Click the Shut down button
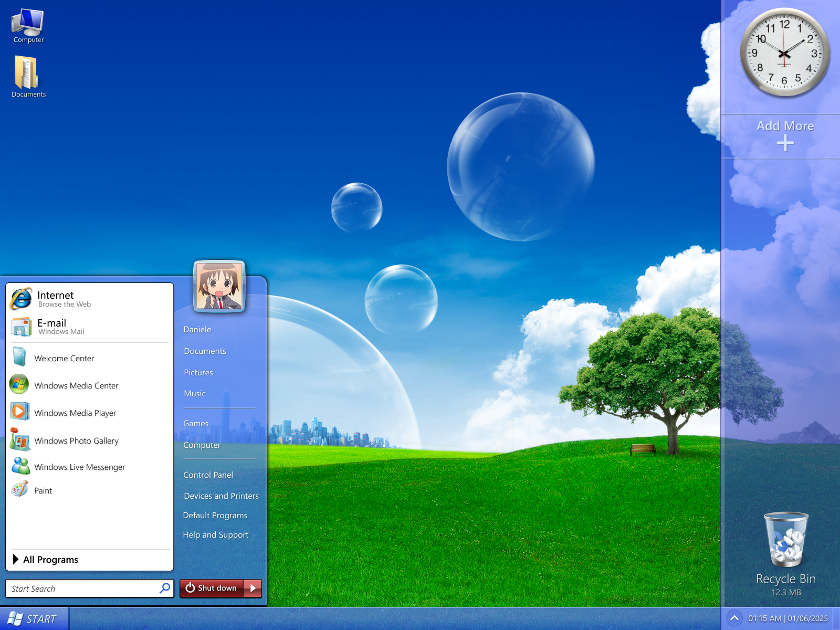The image size is (840, 630). coord(212,588)
